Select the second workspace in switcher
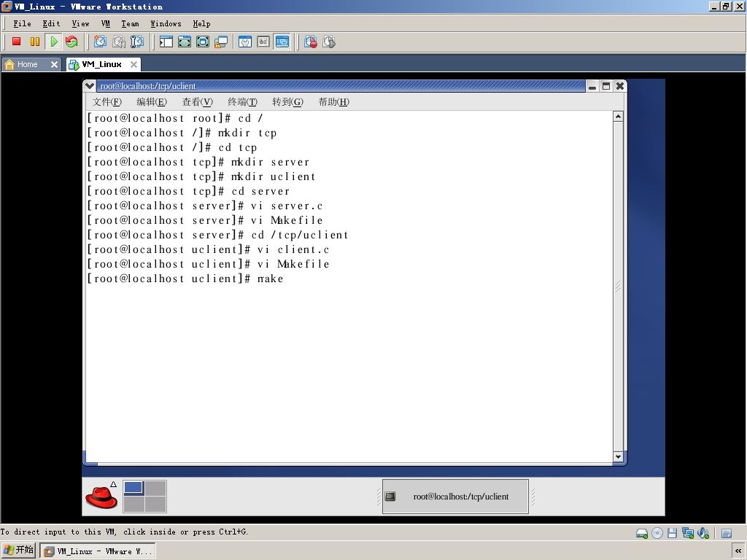 155,489
